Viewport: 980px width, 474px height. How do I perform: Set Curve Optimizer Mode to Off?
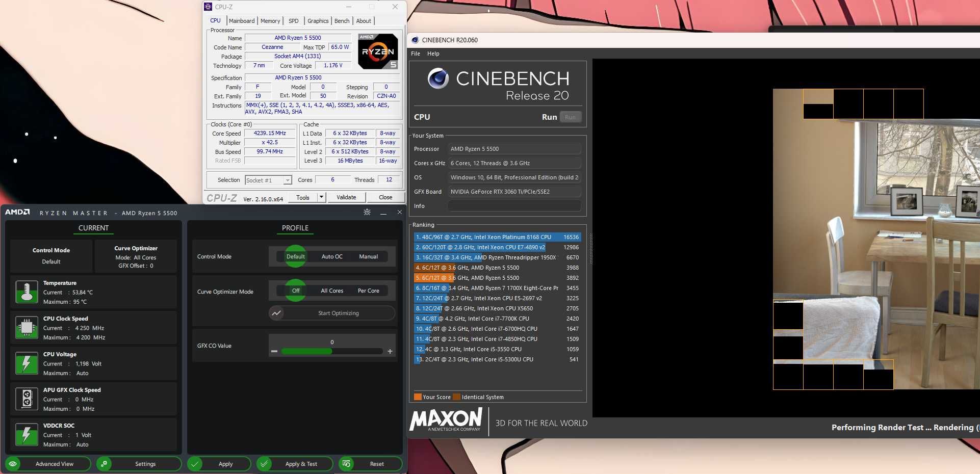[x=295, y=291]
